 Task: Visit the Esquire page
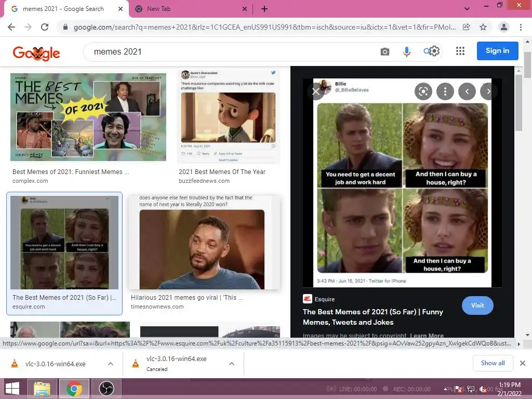[477, 305]
